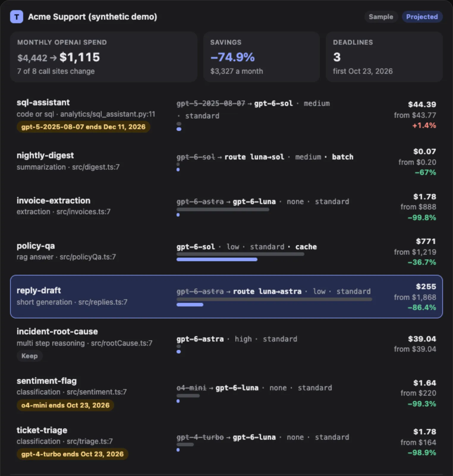Viewport: 453px width, 476px height.
Task: Click the +1.4% change on sql-assistant
Action: (x=424, y=126)
